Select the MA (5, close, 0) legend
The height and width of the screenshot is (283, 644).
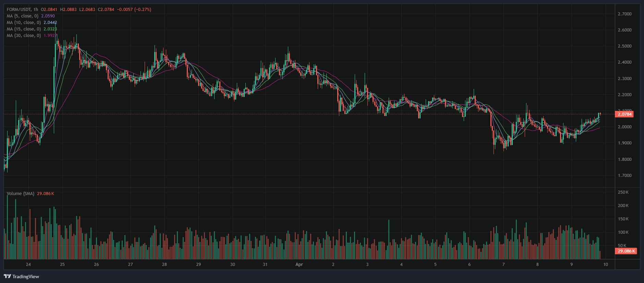click(x=23, y=16)
